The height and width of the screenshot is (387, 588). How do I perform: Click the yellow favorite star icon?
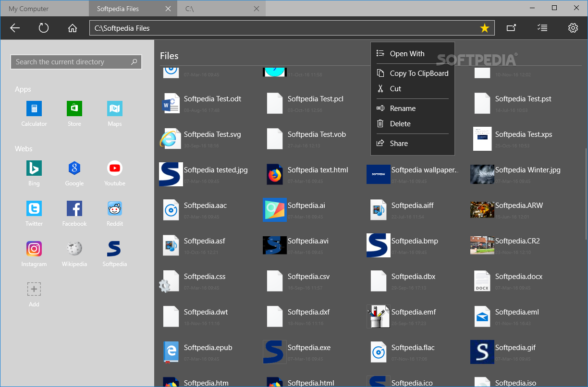pos(484,28)
